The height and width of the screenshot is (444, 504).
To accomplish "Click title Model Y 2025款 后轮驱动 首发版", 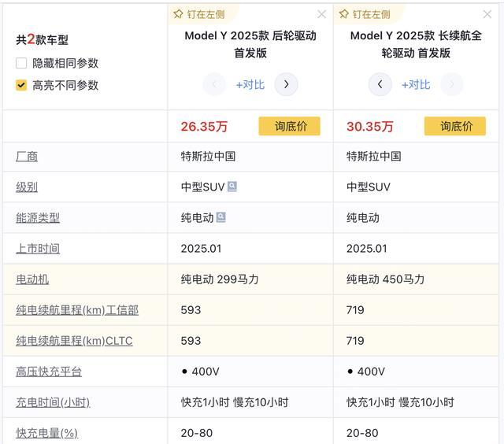I will (x=250, y=44).
